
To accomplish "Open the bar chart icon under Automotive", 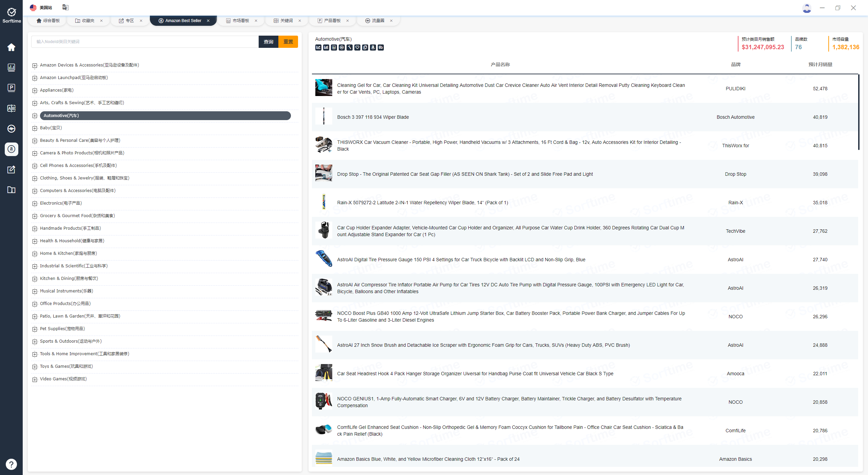I will (326, 47).
